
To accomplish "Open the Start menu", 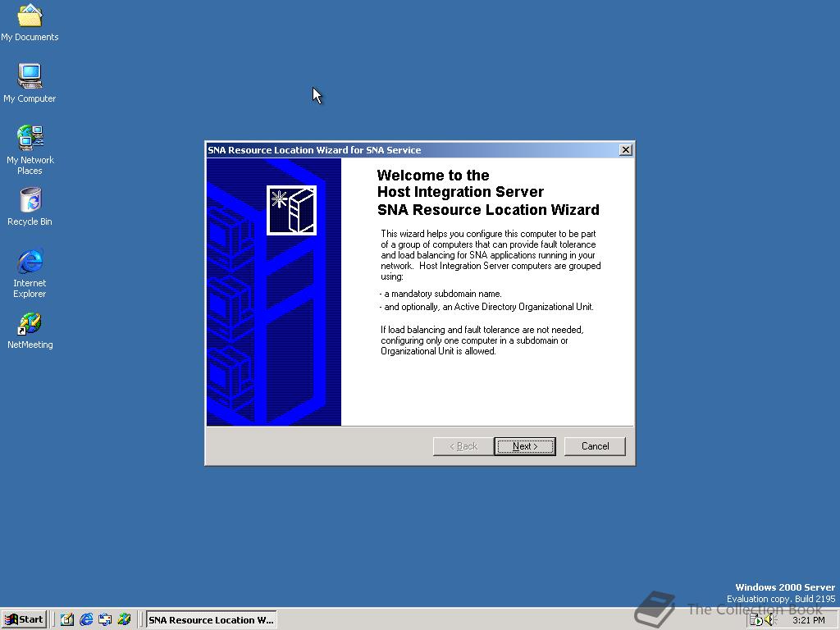I will [24, 620].
